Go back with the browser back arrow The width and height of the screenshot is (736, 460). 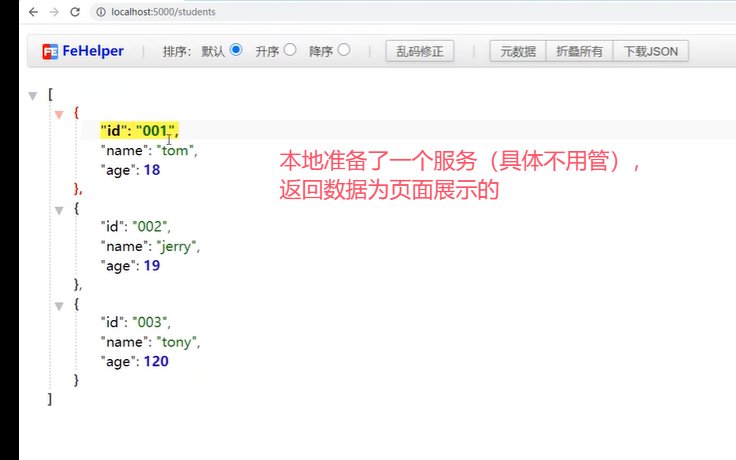33,12
